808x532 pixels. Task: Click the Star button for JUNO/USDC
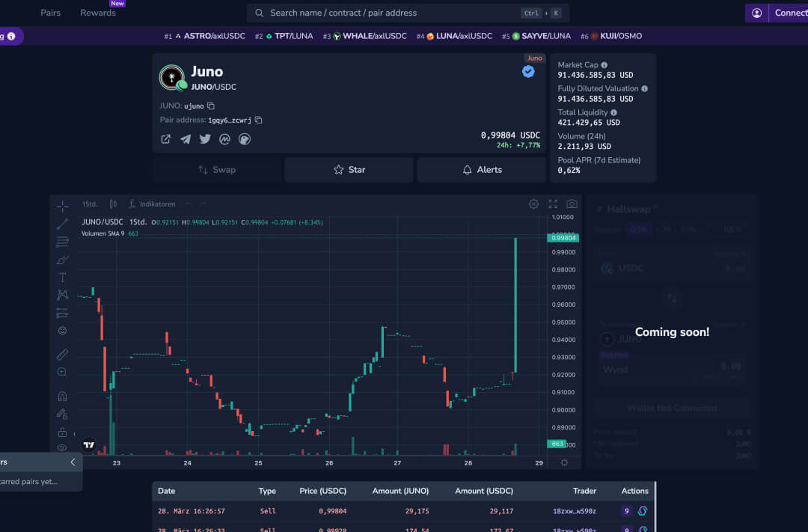tap(349, 170)
